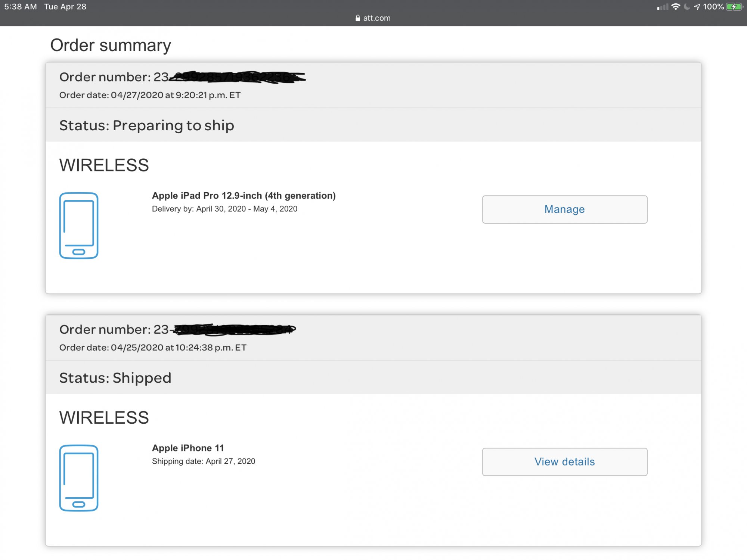Tap the iPhone 11 device icon
Viewport: 747px width, 560px height.
pyautogui.click(x=78, y=478)
